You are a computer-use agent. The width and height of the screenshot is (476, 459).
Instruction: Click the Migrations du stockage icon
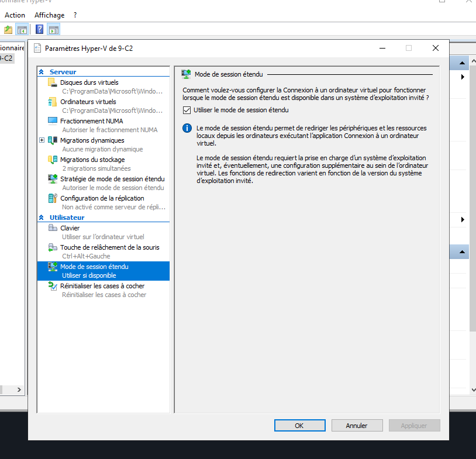pos(53,160)
